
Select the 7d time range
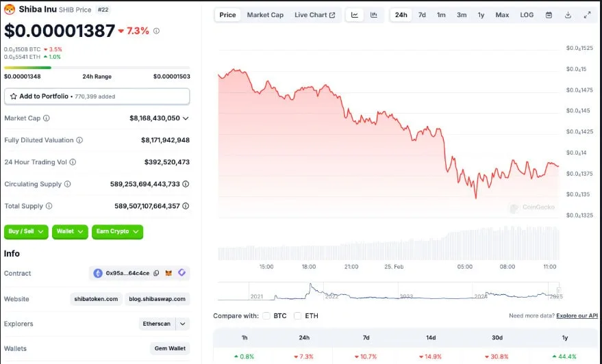click(x=422, y=15)
